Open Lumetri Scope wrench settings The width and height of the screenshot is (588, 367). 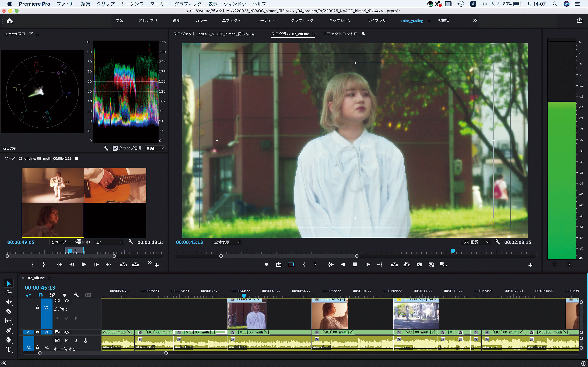coord(106,148)
